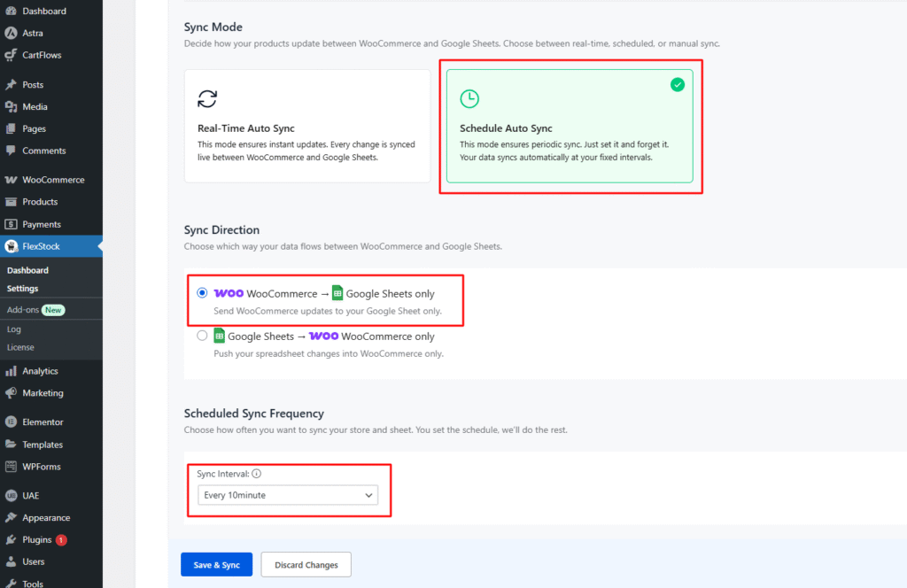The height and width of the screenshot is (588, 907).
Task: Click the Comments bubble icon
Action: 11,151
